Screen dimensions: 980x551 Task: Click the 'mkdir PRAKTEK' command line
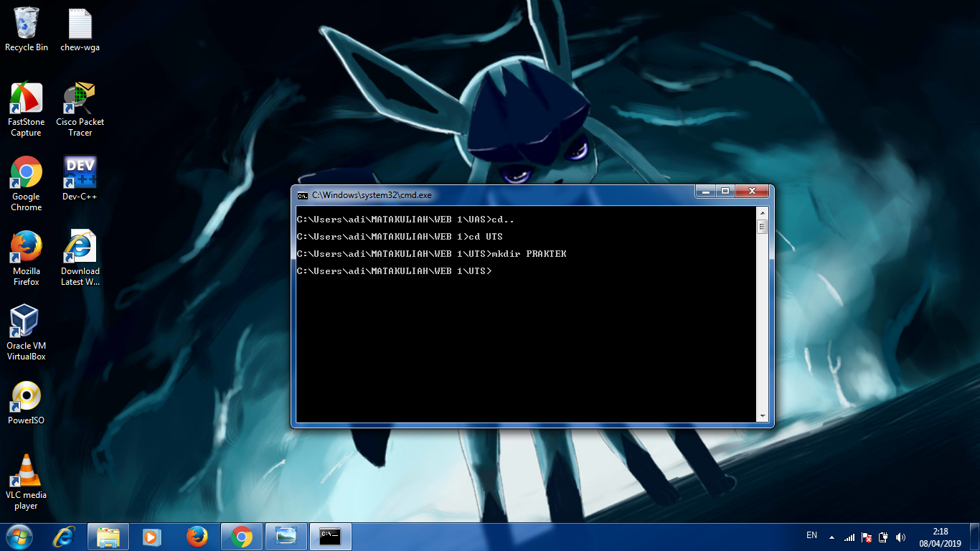(x=432, y=254)
